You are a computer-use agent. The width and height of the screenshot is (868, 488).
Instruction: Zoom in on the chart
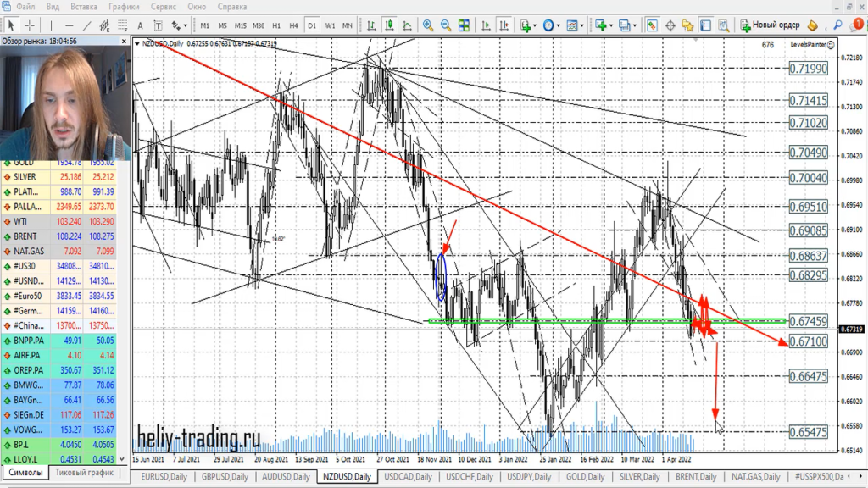pyautogui.click(x=428, y=25)
